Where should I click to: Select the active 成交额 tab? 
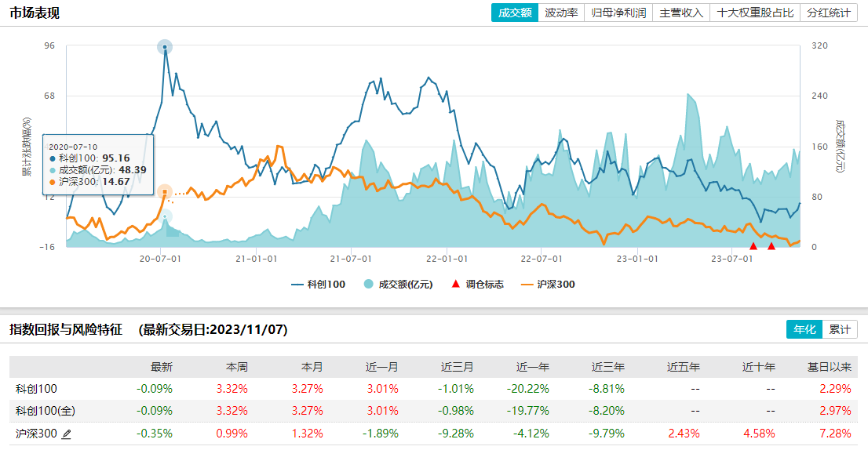[515, 13]
